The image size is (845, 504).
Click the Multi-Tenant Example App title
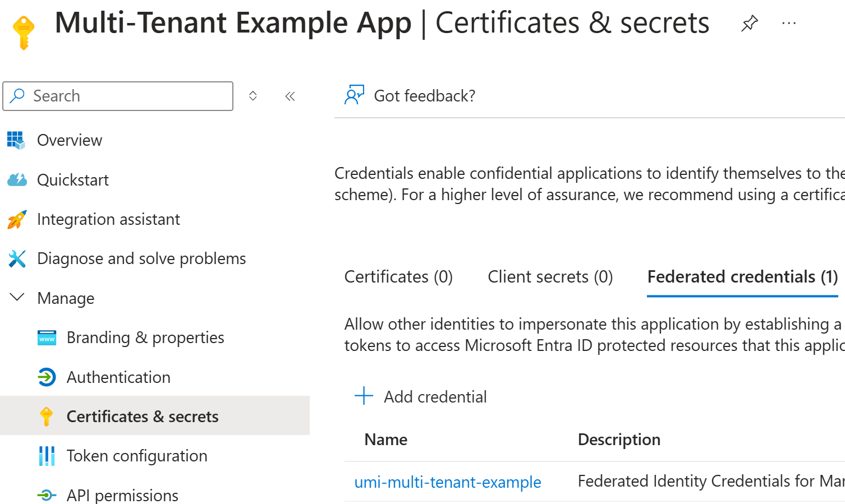coord(233,24)
